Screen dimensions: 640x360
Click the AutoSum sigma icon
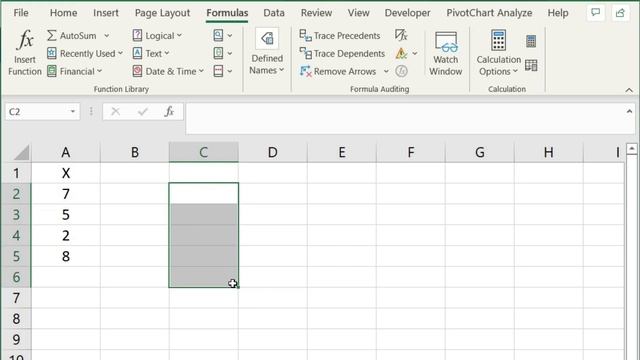(51, 36)
